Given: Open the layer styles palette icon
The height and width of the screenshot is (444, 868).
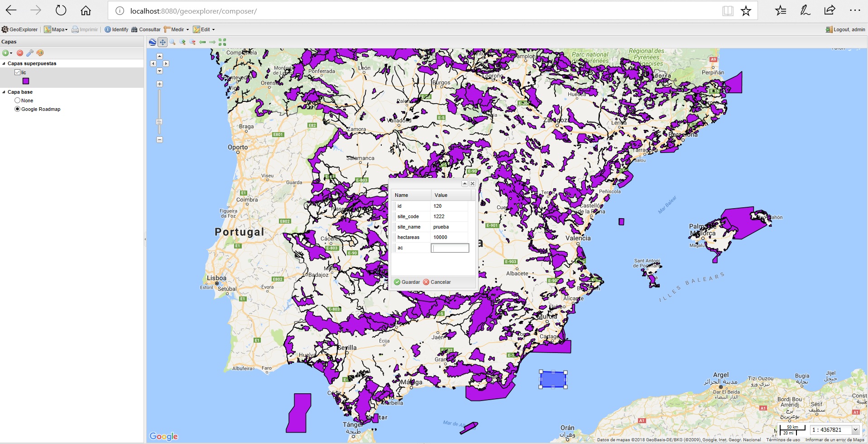Looking at the screenshot, I should (x=40, y=53).
